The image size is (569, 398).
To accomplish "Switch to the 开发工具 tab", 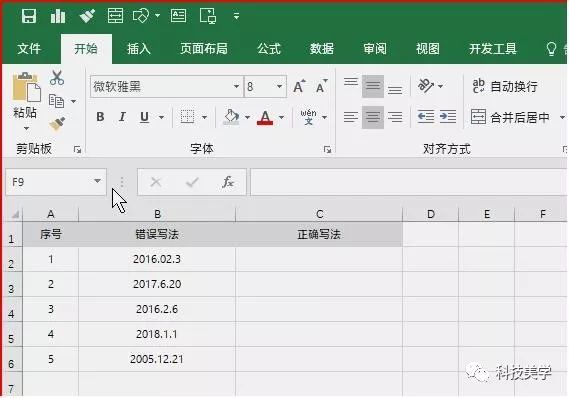I will coord(492,48).
